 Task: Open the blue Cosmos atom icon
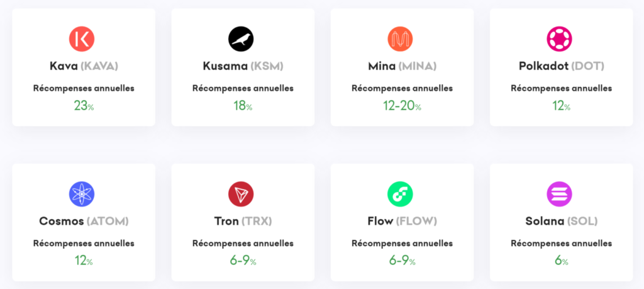click(82, 194)
